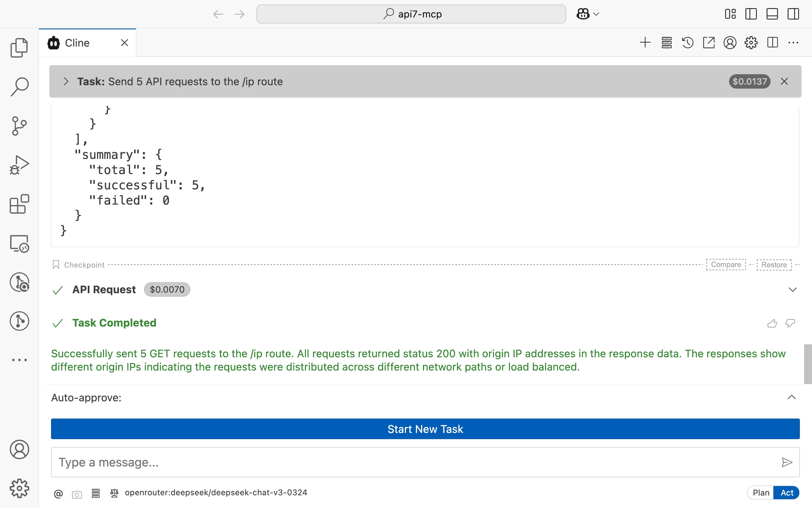Add context with the @ icon
812x508 pixels.
click(58, 494)
